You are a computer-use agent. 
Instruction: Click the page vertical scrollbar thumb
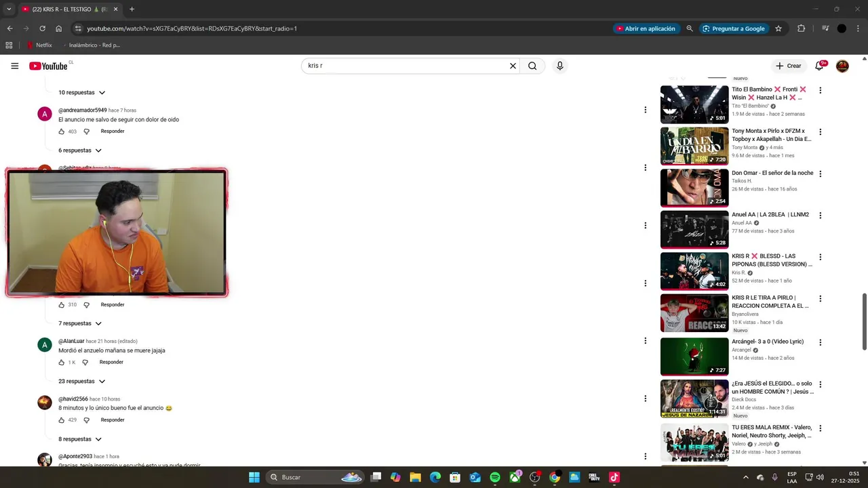pyautogui.click(x=864, y=321)
